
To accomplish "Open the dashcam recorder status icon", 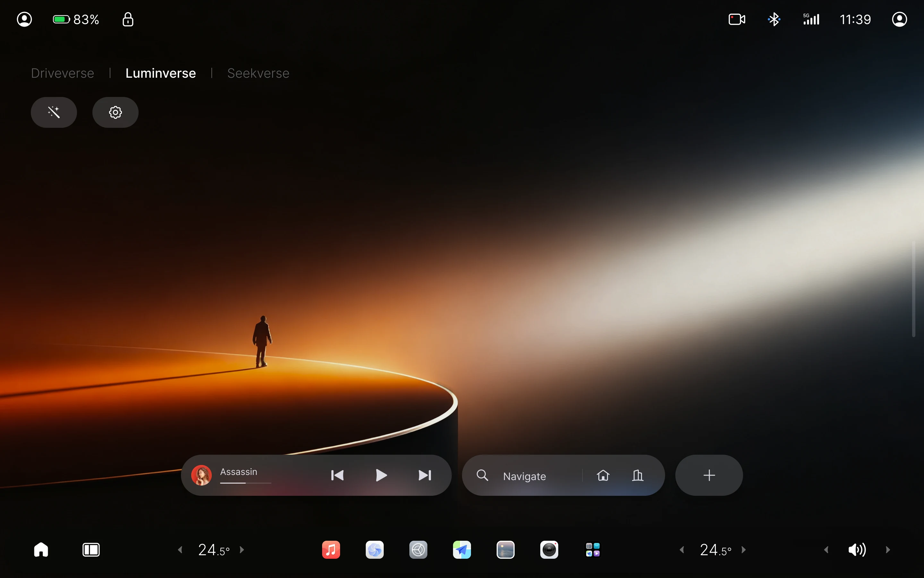I will [737, 19].
